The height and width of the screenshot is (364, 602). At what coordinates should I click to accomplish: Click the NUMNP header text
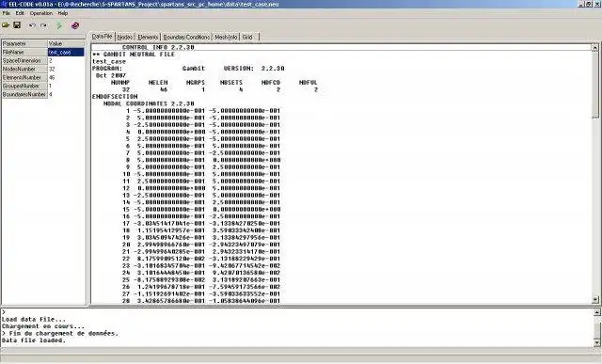pyautogui.click(x=120, y=83)
